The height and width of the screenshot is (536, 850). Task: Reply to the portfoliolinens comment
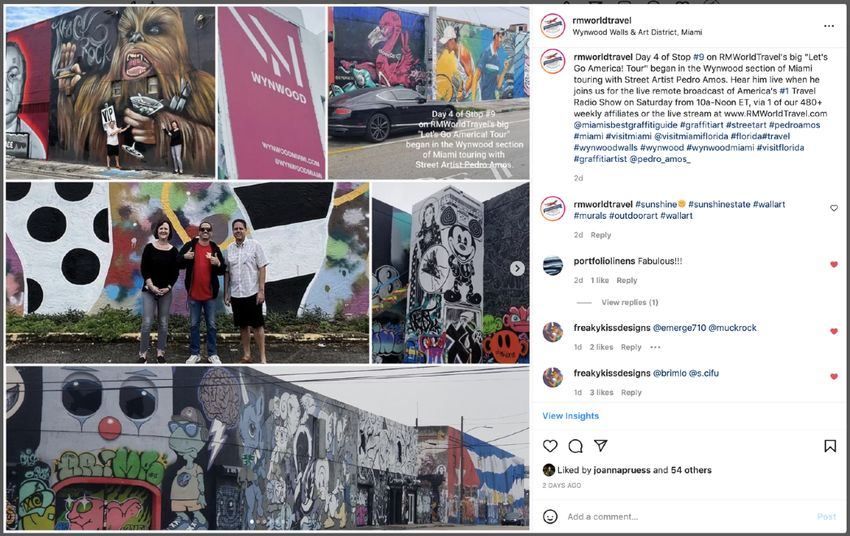click(x=627, y=280)
